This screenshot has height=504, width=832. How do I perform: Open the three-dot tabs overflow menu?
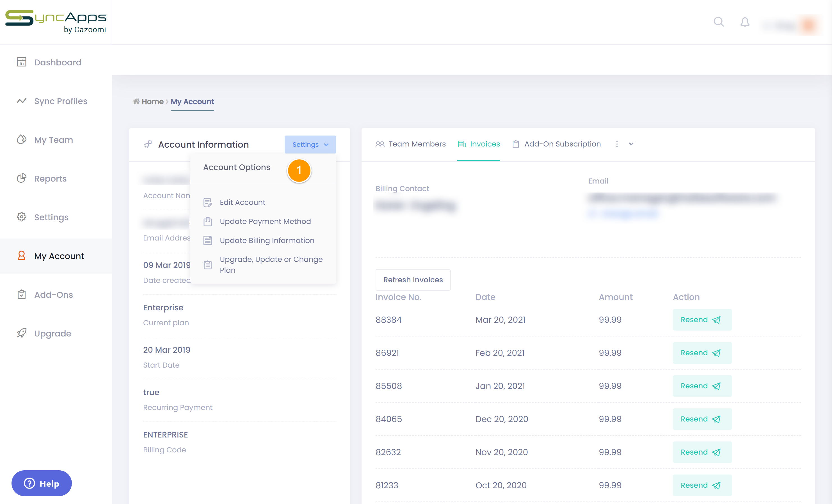pos(617,144)
